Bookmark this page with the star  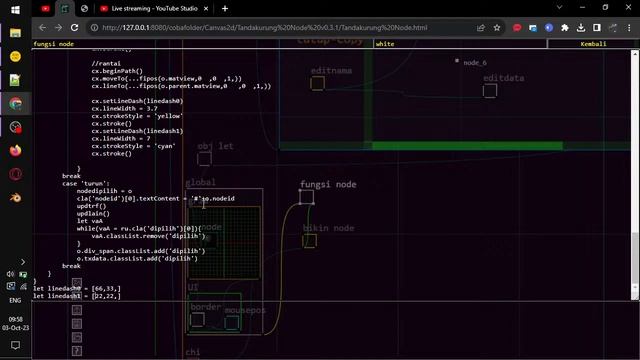click(497, 28)
